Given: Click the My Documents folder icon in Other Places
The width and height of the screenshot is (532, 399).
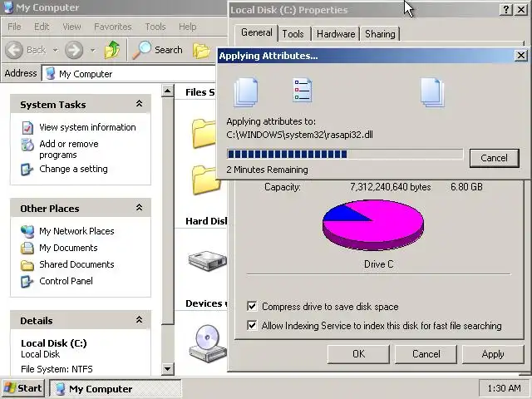Looking at the screenshot, I should coord(27,248).
